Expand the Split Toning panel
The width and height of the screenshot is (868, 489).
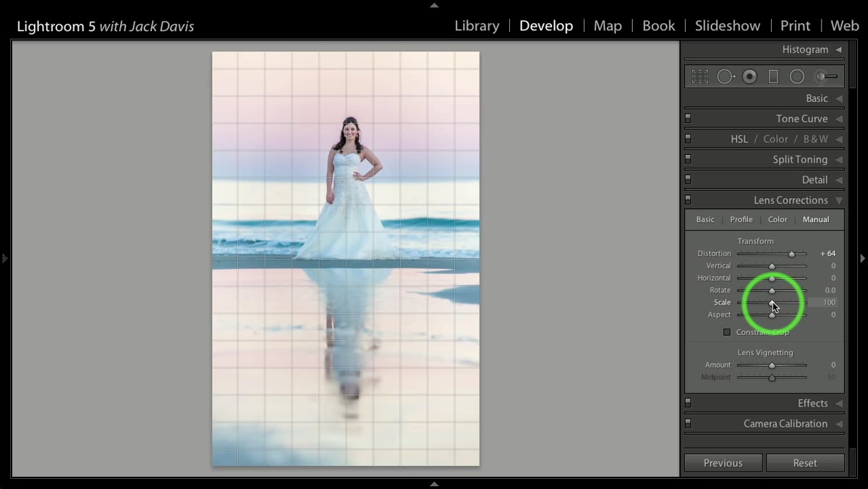point(839,159)
